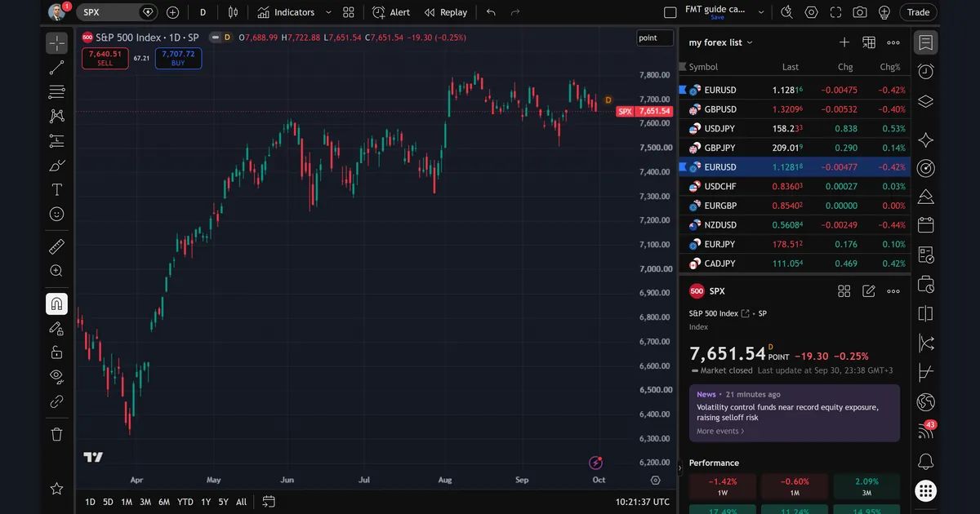The image size is (980, 514).
Task: Open the emoji and icons tool
Action: click(56, 214)
